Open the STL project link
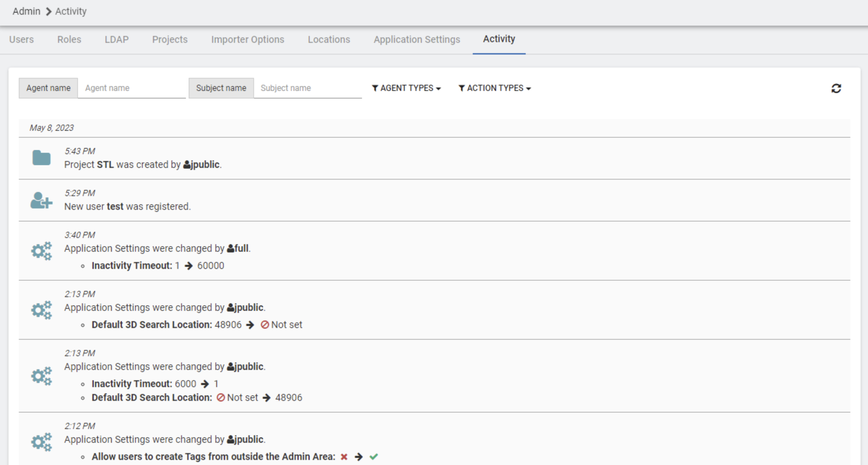Screen dimensions: 868x465 105,164
